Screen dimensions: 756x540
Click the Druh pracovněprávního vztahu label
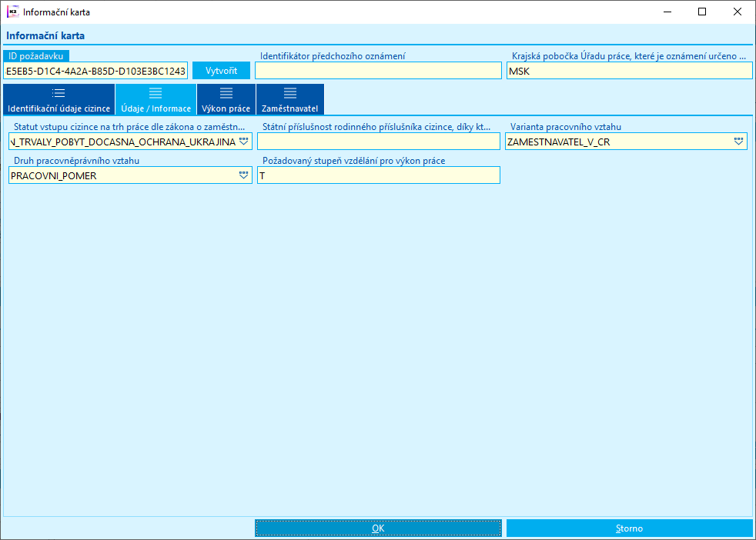[x=77, y=161]
